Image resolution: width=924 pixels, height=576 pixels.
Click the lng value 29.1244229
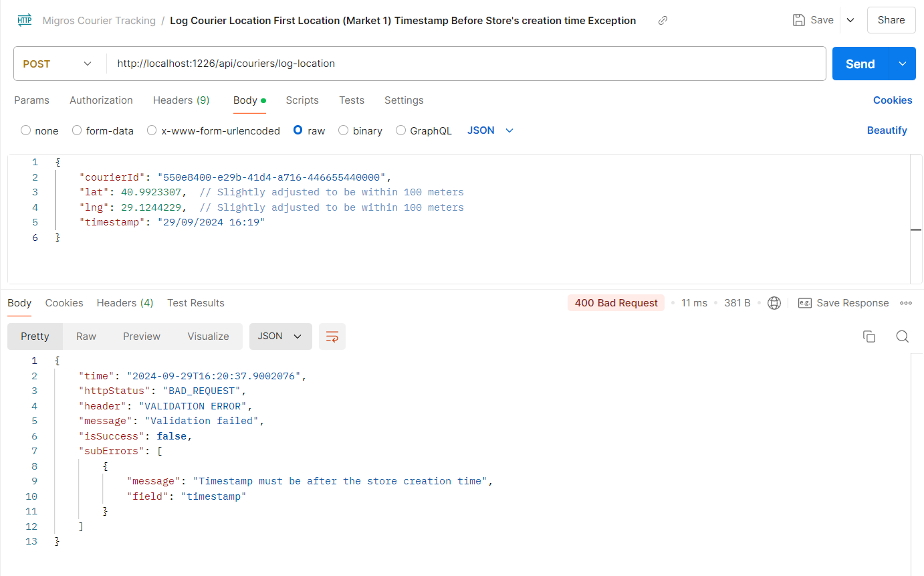[x=151, y=207]
